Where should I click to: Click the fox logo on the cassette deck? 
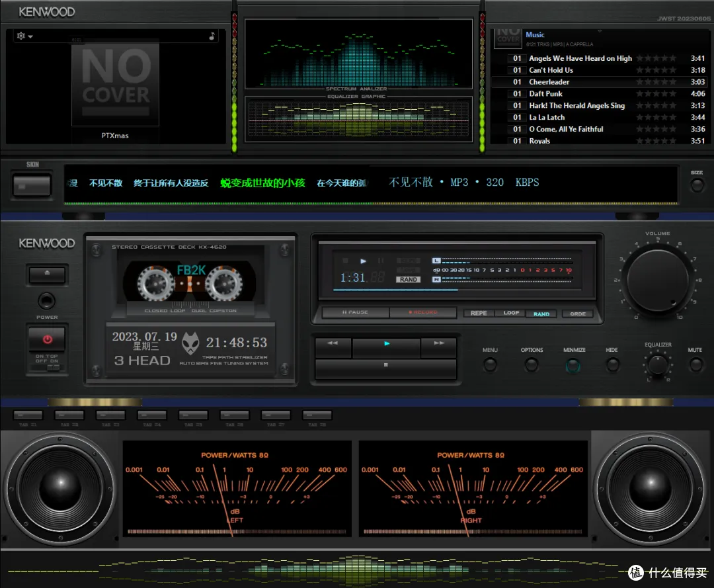click(x=191, y=343)
